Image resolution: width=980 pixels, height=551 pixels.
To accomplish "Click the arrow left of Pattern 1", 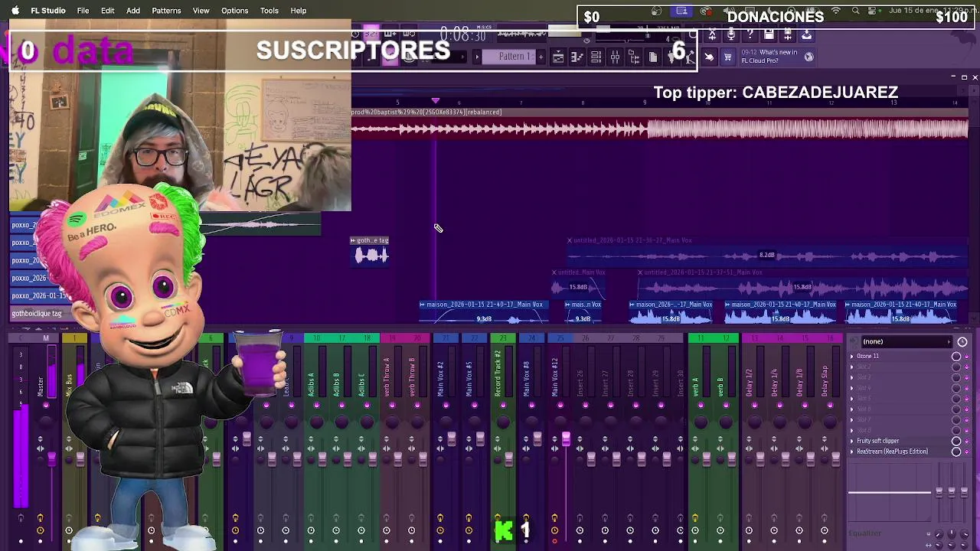I will point(477,57).
